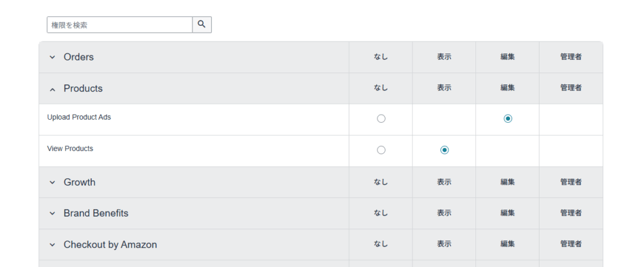
Task: Expand the Growth section chevron
Action: click(52, 183)
